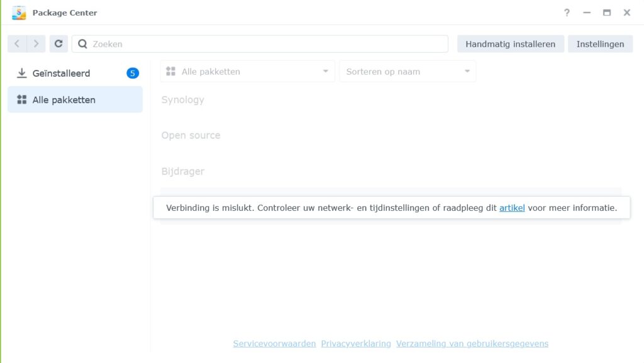Open the Servicevoorwaarden link
This screenshot has height=363, width=644.
coord(274,343)
